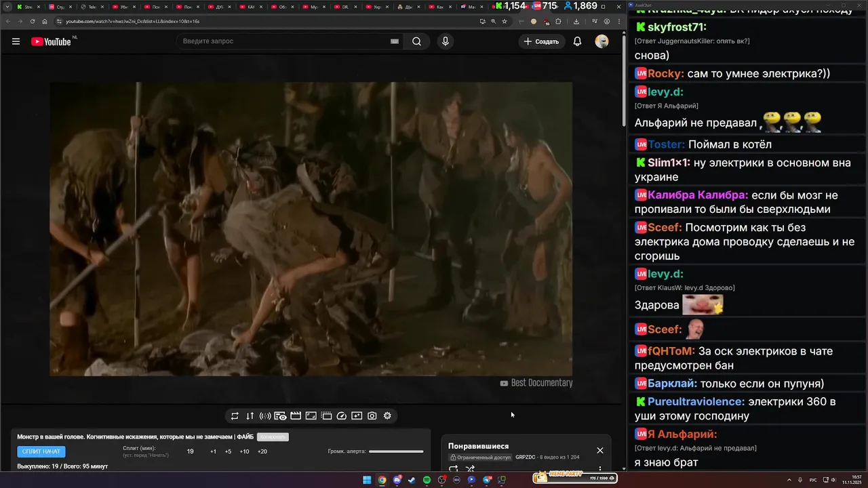Open YouTube notifications bell
Screen dimensions: 868x488
point(577,41)
